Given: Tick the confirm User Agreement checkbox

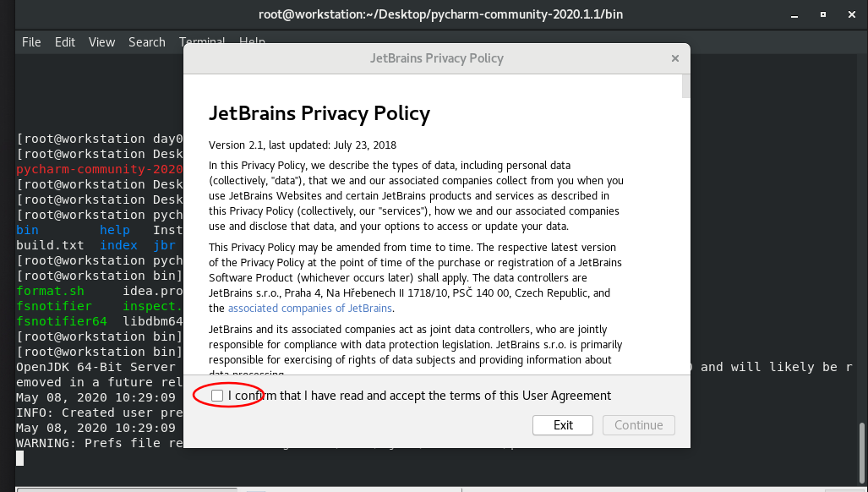Looking at the screenshot, I should 217,396.
